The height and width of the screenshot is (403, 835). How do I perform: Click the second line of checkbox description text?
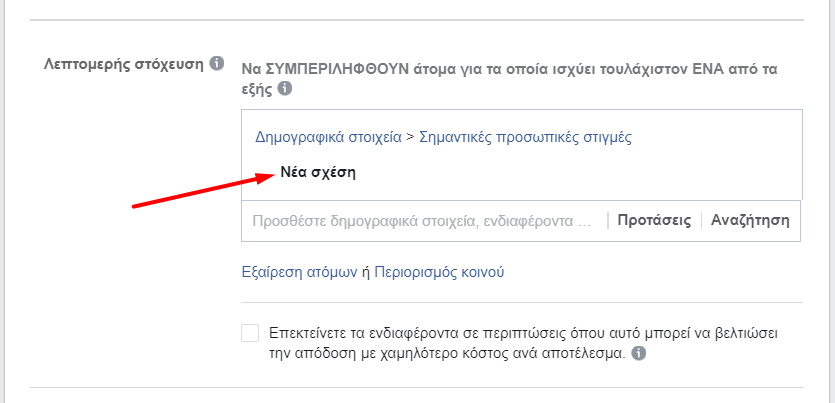(442, 354)
